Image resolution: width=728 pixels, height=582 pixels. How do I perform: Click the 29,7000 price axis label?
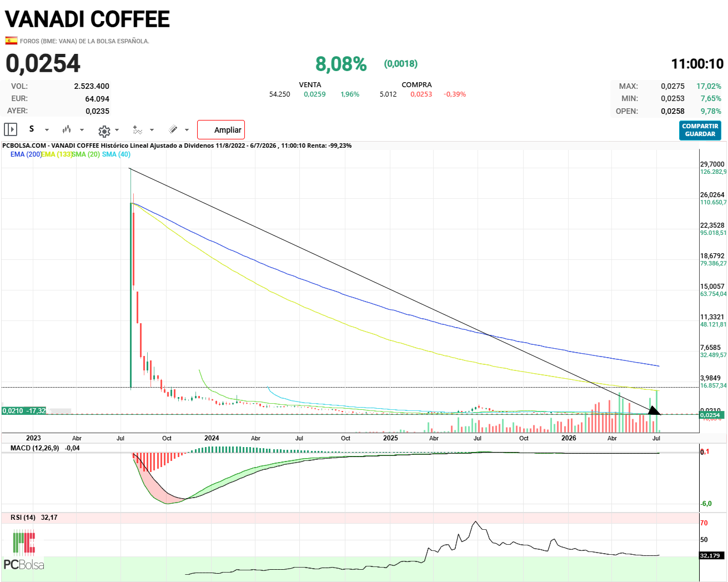tap(712, 164)
